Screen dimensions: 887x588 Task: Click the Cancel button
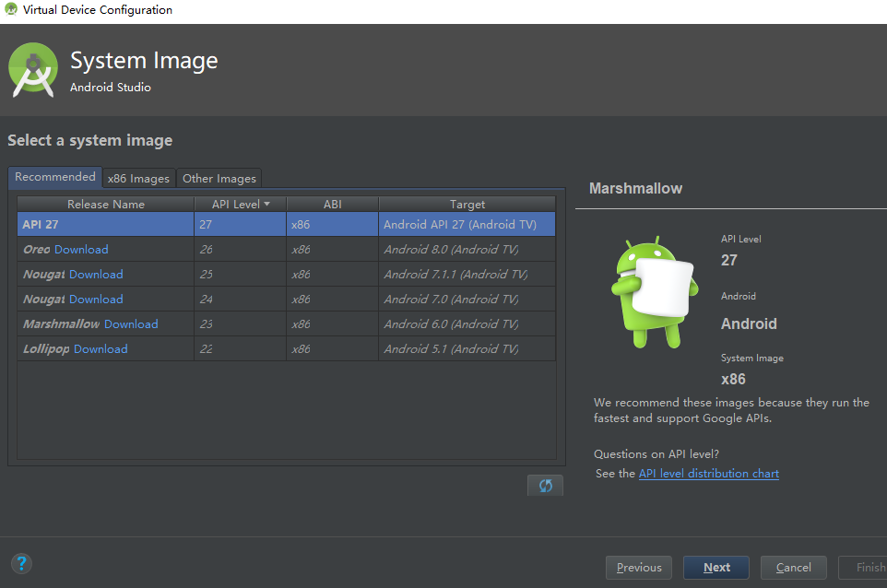(794, 567)
